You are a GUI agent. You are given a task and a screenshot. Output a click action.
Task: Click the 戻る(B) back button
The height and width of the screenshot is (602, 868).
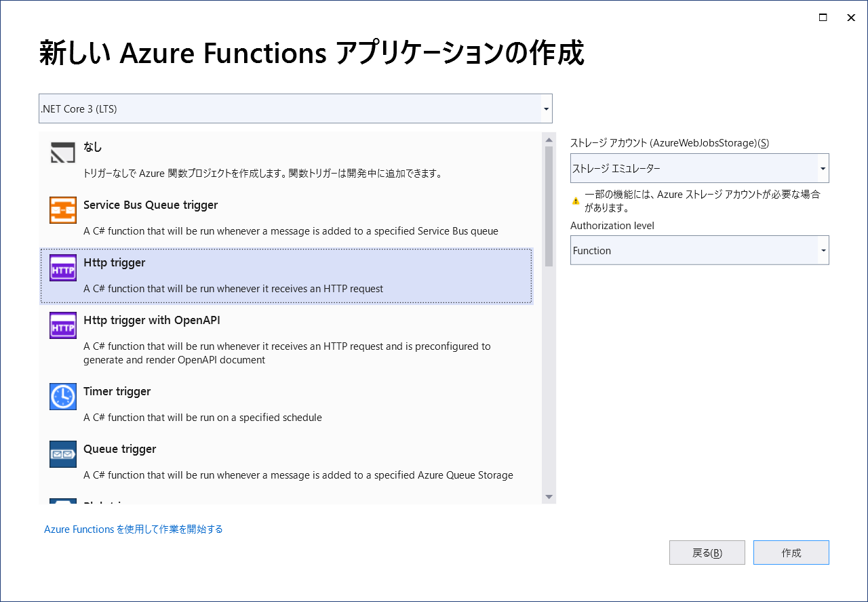[x=707, y=553]
